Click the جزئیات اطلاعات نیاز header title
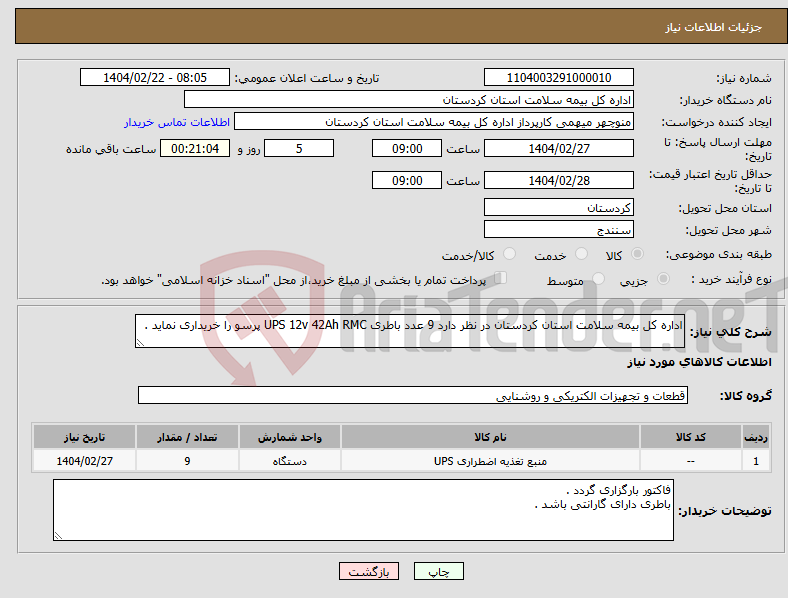 click(x=714, y=27)
